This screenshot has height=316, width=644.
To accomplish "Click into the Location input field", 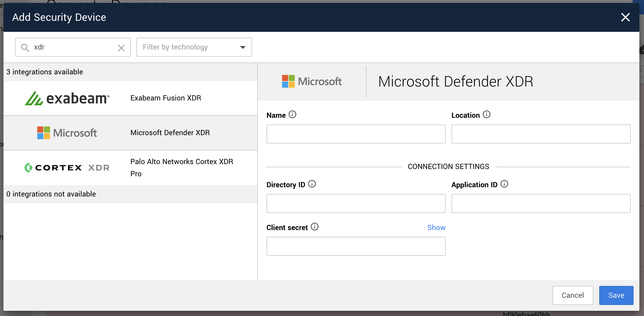I will [x=541, y=134].
